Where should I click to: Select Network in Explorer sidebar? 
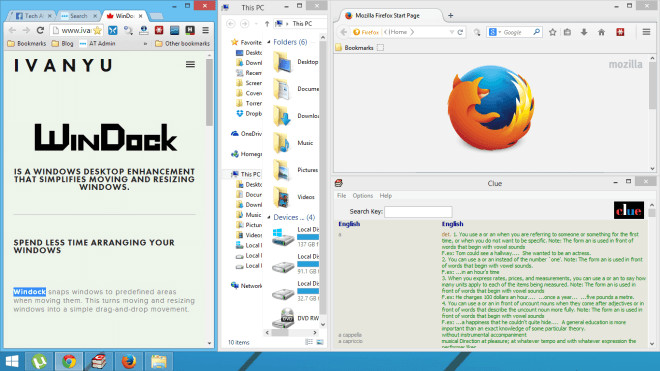[x=247, y=286]
